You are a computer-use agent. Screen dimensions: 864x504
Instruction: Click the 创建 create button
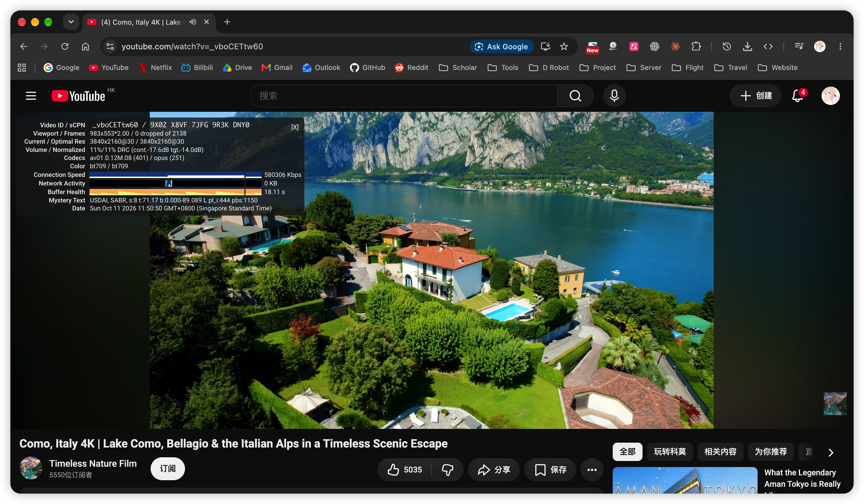click(755, 95)
